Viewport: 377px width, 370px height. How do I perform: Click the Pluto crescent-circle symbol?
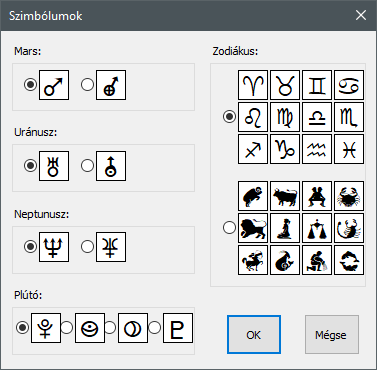[x=133, y=328]
